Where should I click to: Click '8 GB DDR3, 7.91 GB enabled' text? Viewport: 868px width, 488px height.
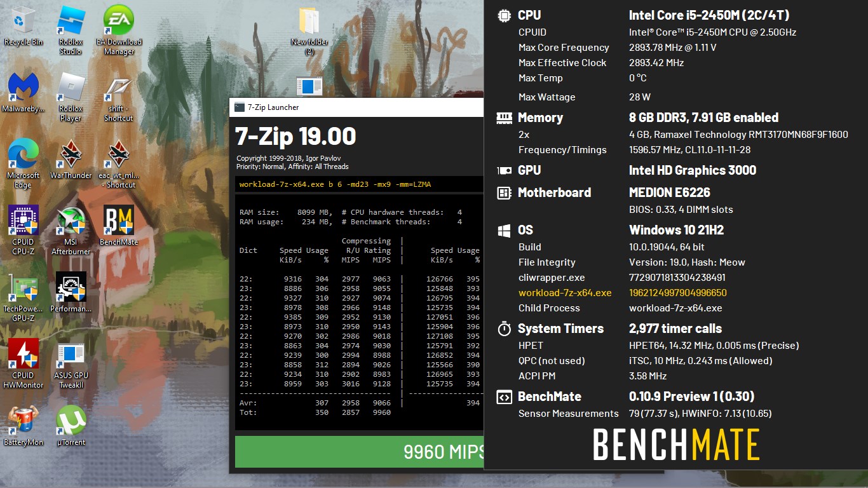(703, 118)
